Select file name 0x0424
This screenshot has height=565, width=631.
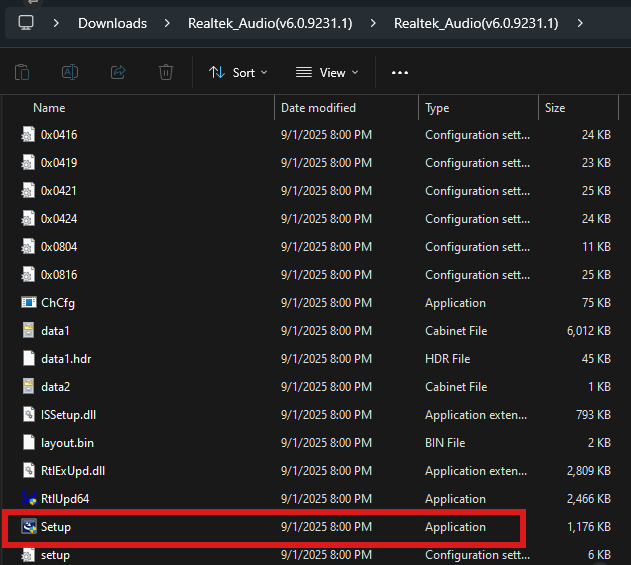(x=59, y=219)
